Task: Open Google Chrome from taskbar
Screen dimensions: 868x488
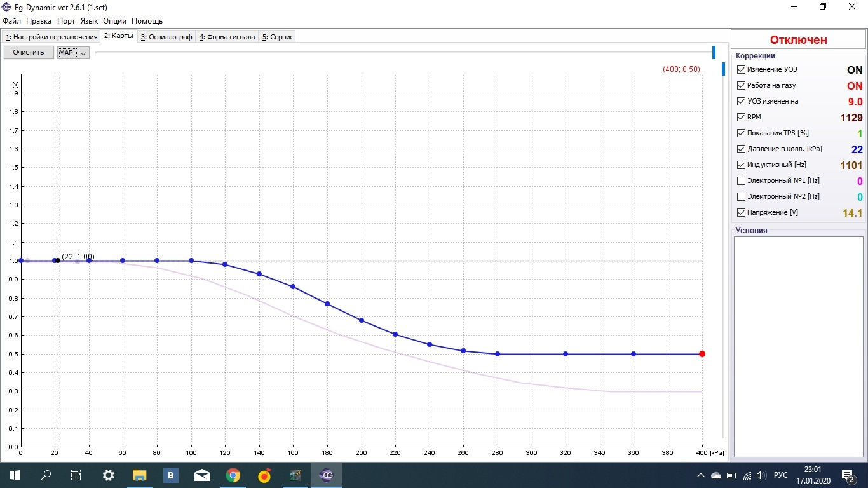Action: 233,475
